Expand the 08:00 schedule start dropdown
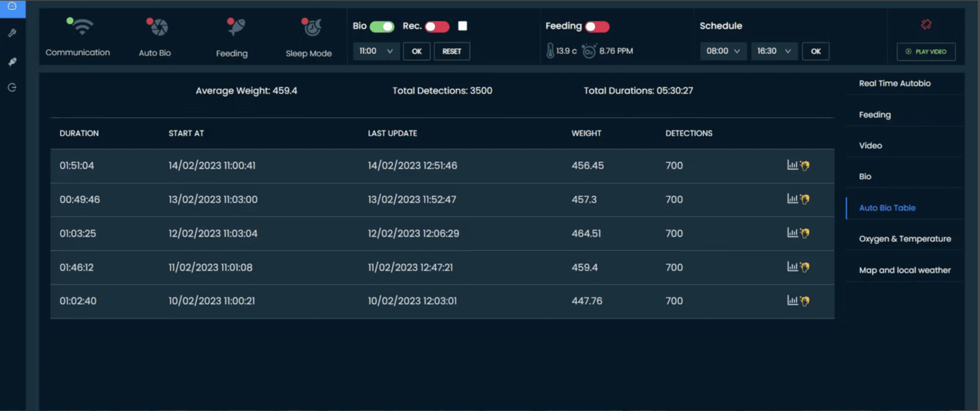The width and height of the screenshot is (980, 411). tap(723, 51)
